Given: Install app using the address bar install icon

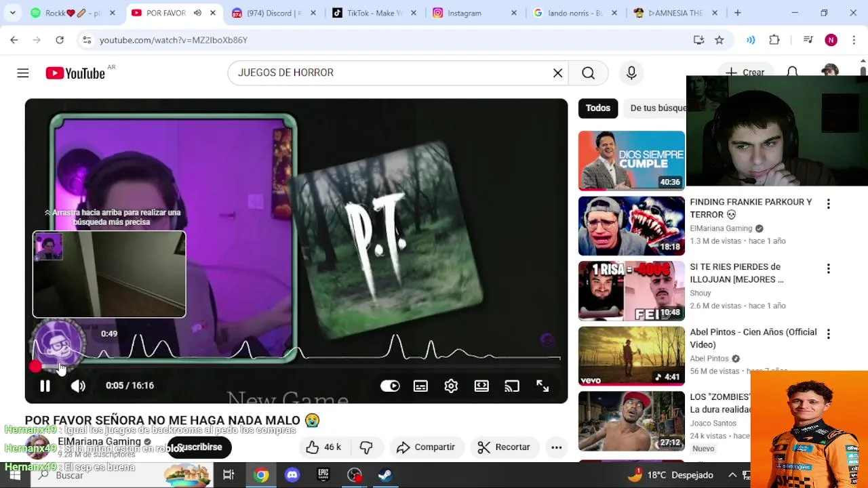Looking at the screenshot, I should tap(698, 40).
